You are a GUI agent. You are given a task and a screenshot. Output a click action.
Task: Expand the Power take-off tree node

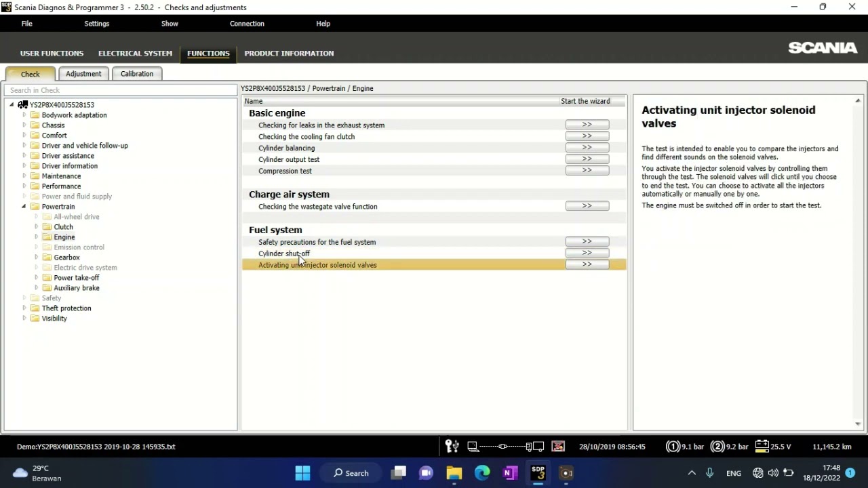click(x=37, y=278)
